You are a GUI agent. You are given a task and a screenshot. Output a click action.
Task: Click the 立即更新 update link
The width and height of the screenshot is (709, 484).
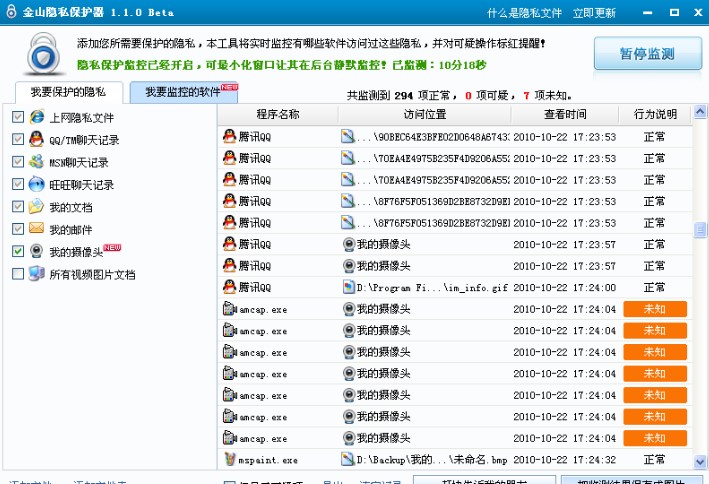point(594,13)
